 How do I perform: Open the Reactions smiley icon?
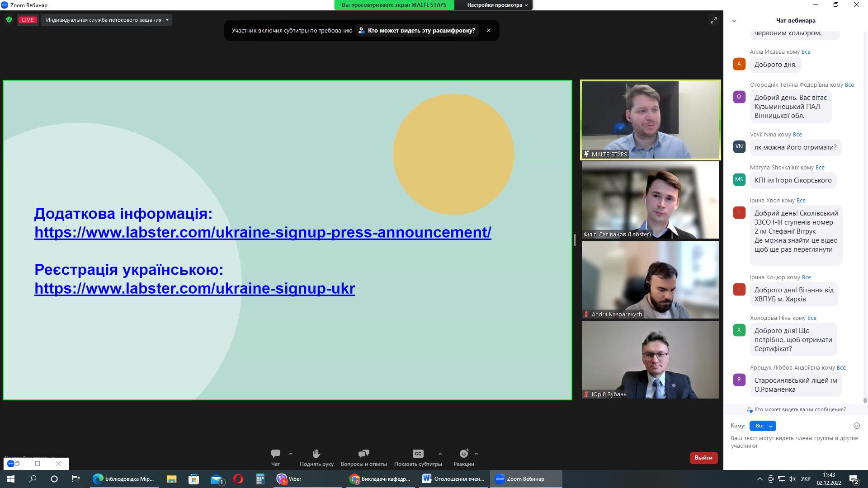464,454
